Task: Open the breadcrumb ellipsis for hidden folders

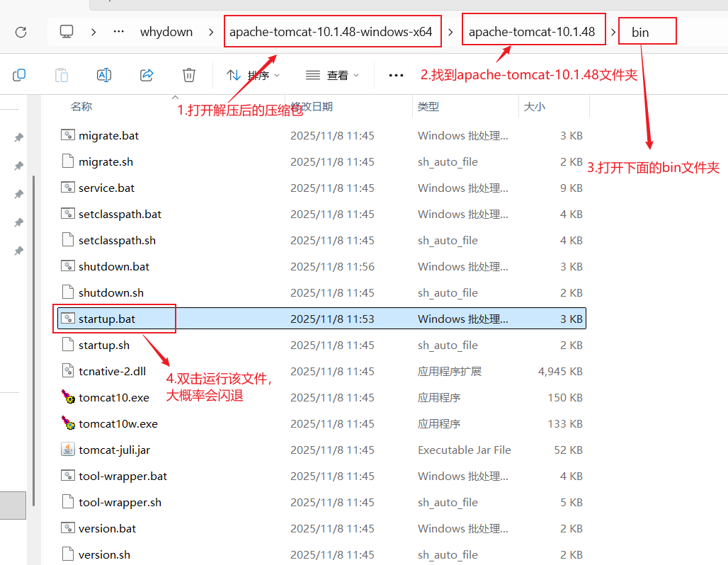Action: tap(119, 32)
